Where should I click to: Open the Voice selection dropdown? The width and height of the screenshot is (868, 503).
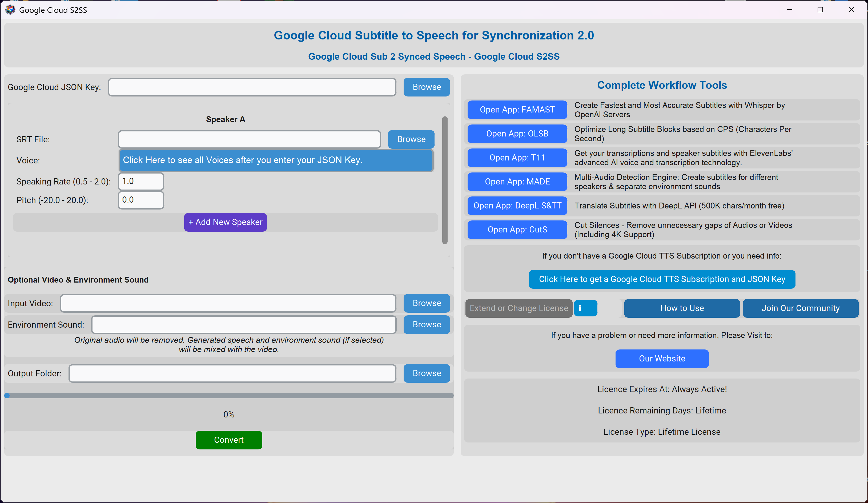(276, 160)
